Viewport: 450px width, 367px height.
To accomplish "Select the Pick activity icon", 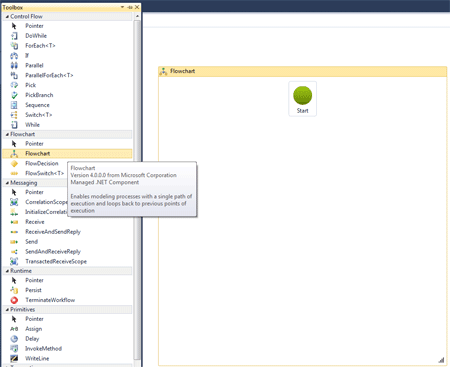I will point(14,85).
